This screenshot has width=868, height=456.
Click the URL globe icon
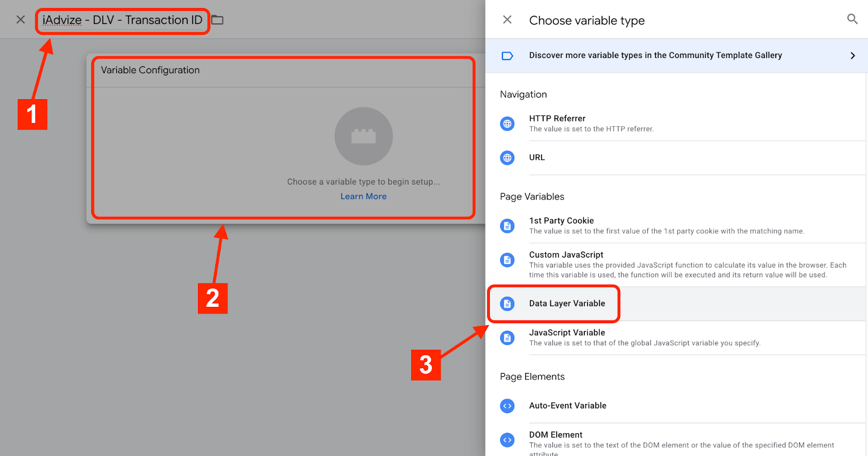point(507,158)
